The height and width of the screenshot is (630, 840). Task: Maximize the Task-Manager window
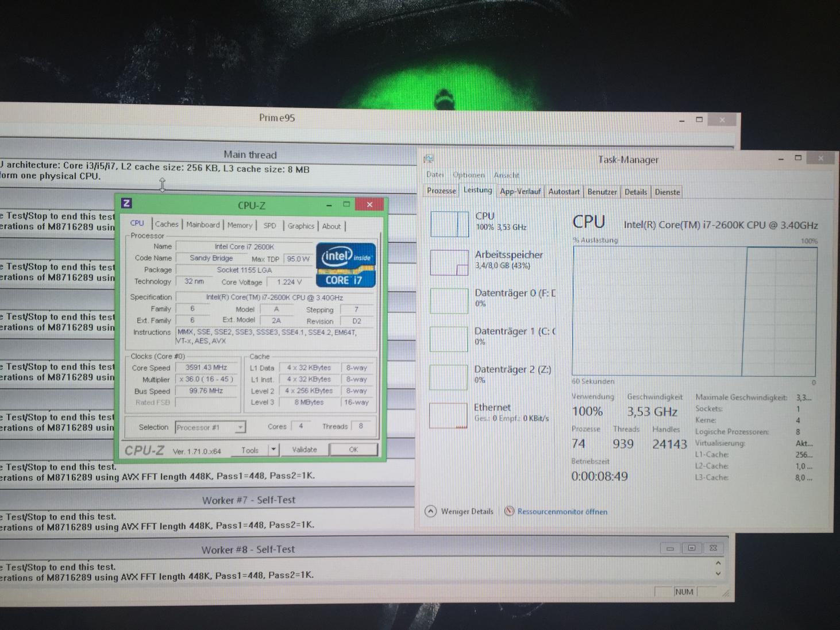click(x=798, y=158)
